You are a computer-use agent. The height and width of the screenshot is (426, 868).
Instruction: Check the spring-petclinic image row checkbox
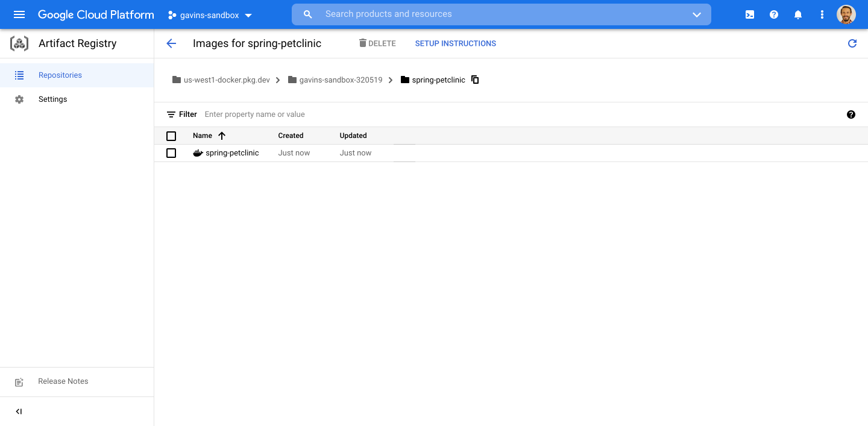click(171, 152)
